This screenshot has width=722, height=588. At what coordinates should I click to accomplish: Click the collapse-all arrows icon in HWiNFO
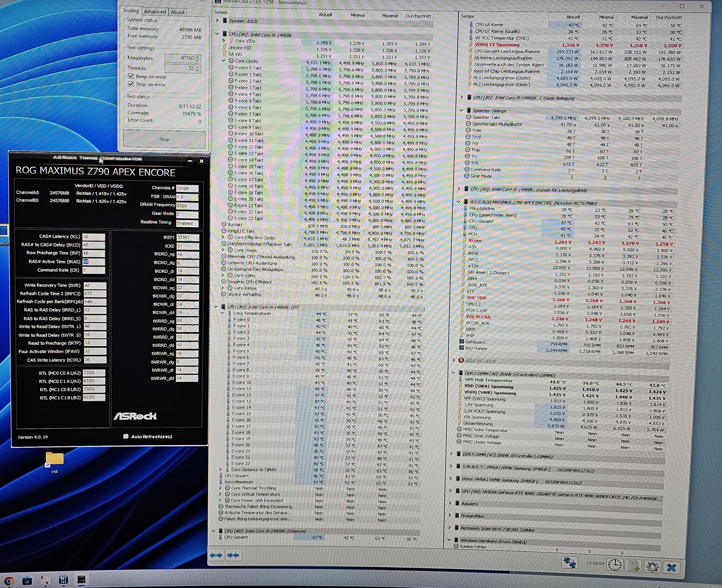233,555
